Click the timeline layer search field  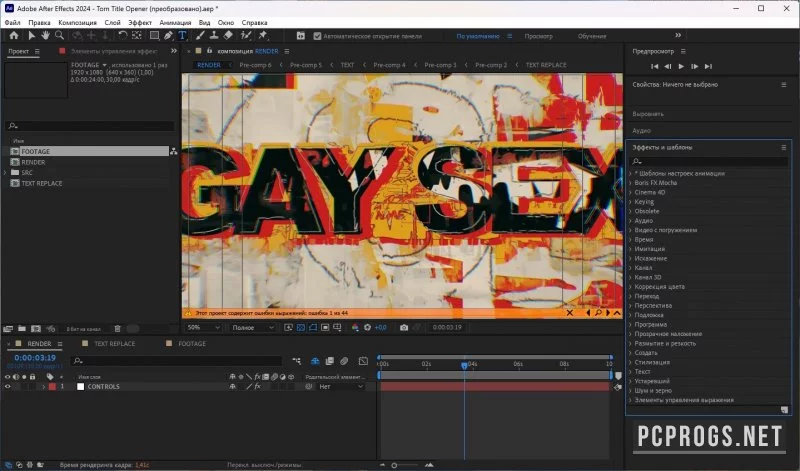coord(177,361)
